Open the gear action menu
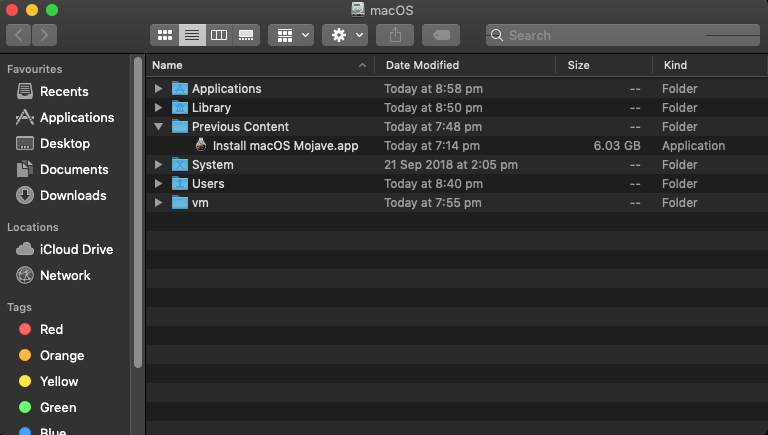 [345, 35]
